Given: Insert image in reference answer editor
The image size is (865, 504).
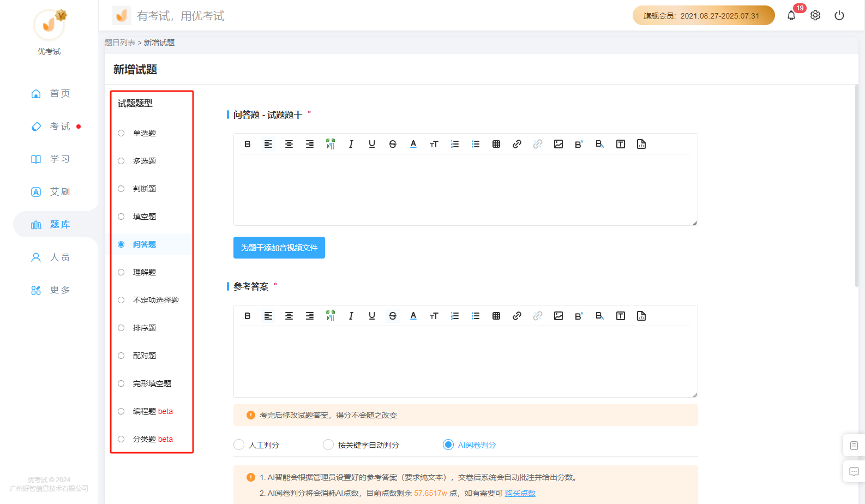Looking at the screenshot, I should [x=558, y=316].
